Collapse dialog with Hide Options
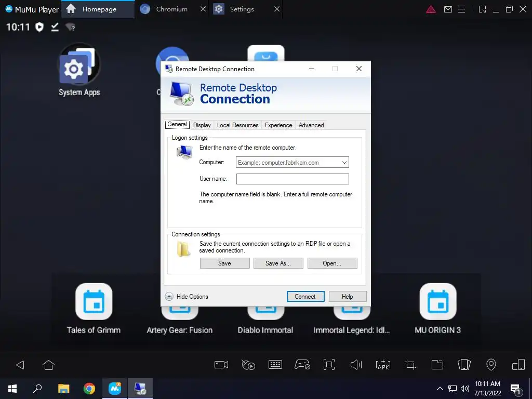Screen dimensions: 532x399 187,297
